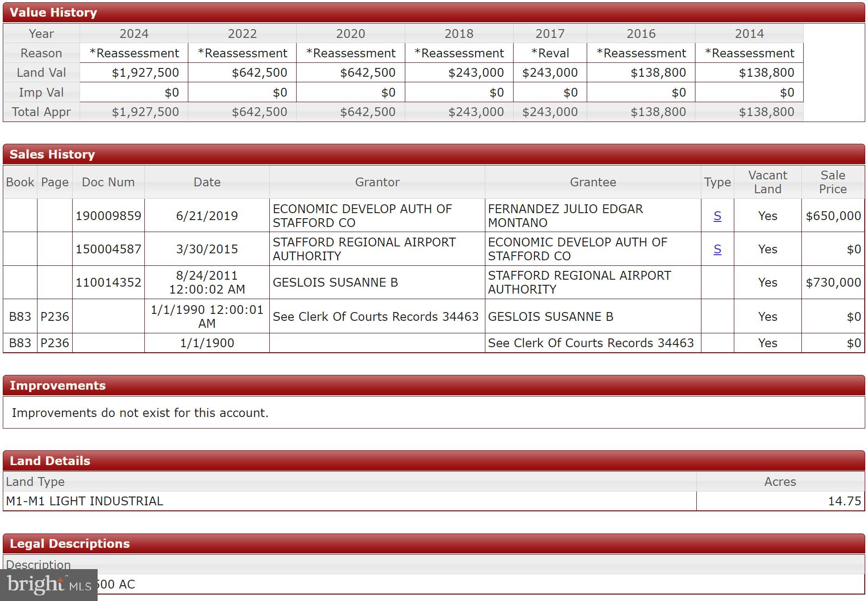Click the Legal Descriptions section header

click(x=69, y=544)
